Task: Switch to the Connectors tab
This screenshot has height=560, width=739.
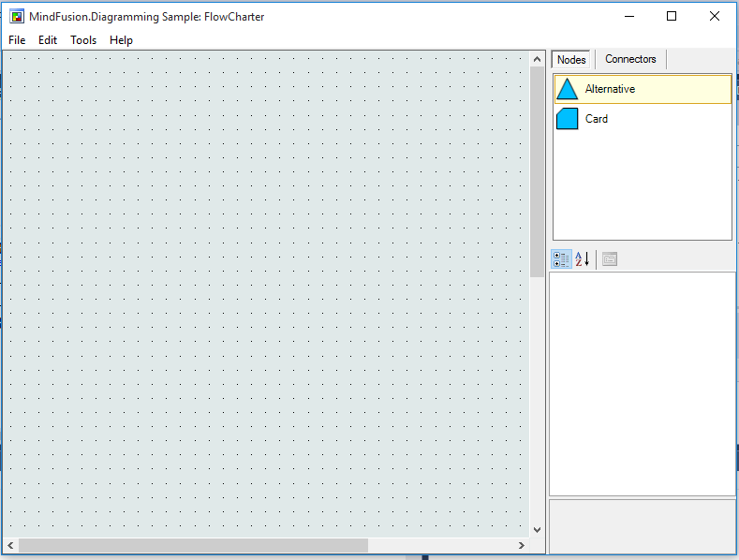Action: 630,59
